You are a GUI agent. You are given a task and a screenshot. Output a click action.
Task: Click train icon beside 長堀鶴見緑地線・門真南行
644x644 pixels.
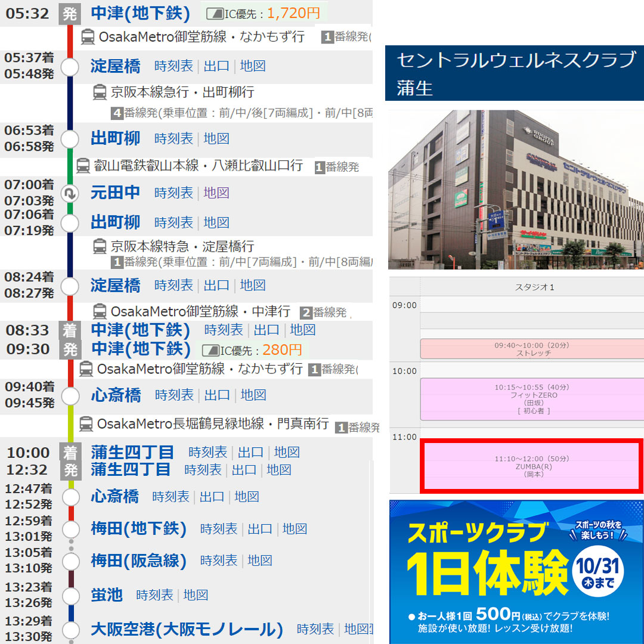coord(86,423)
